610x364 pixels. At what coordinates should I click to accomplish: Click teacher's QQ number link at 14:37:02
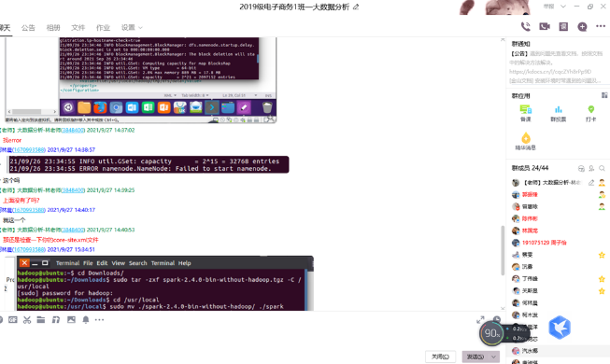72,131
